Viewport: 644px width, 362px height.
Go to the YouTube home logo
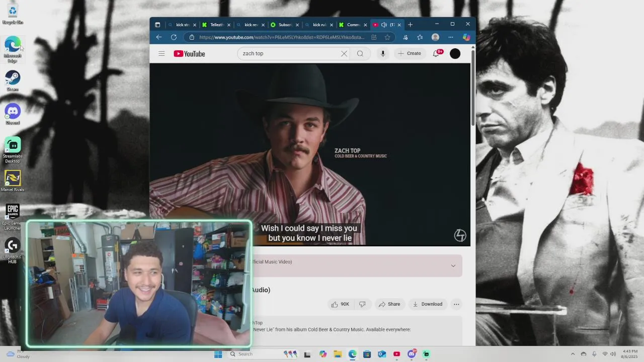(189, 54)
